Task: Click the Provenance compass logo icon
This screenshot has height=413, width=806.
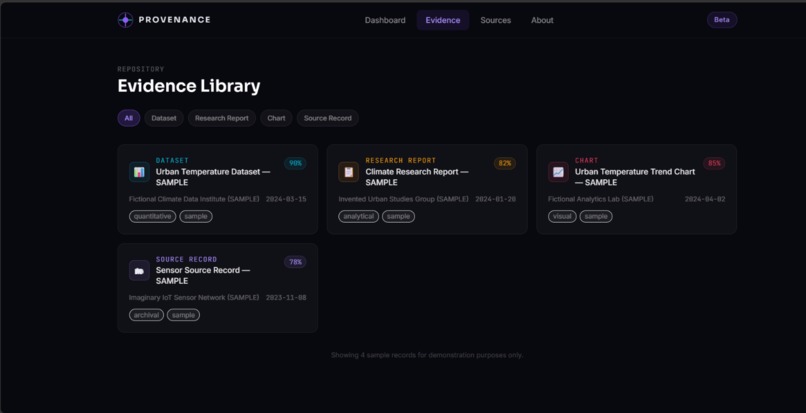Action: tap(125, 20)
